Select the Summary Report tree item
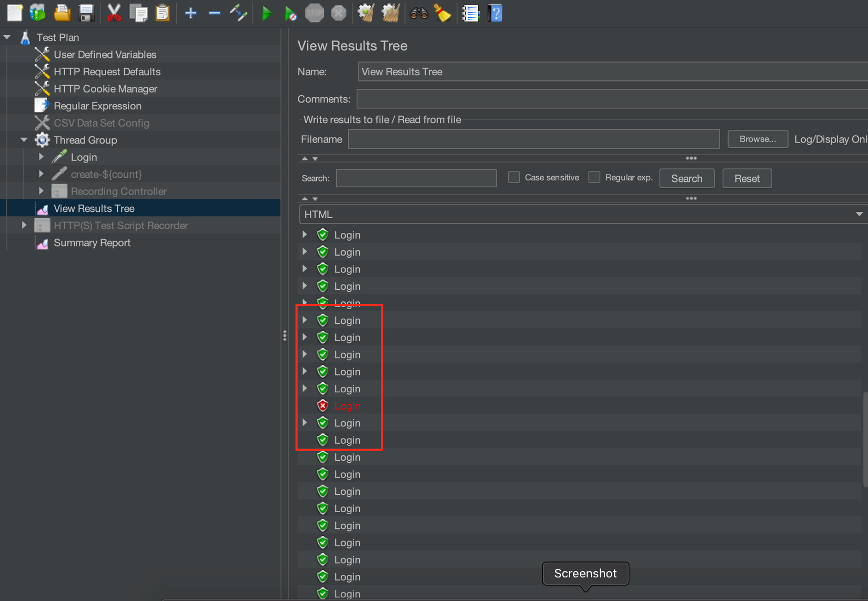The width and height of the screenshot is (868, 601). pyautogui.click(x=92, y=242)
